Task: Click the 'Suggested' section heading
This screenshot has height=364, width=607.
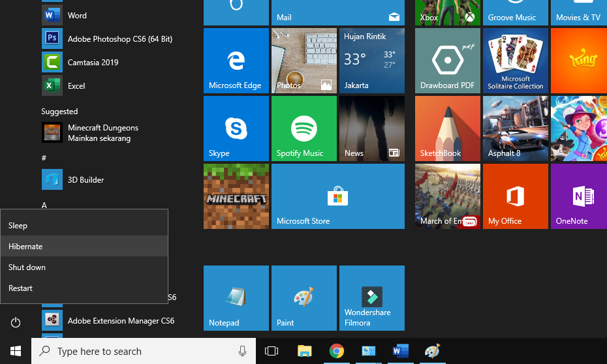Action: [59, 112]
